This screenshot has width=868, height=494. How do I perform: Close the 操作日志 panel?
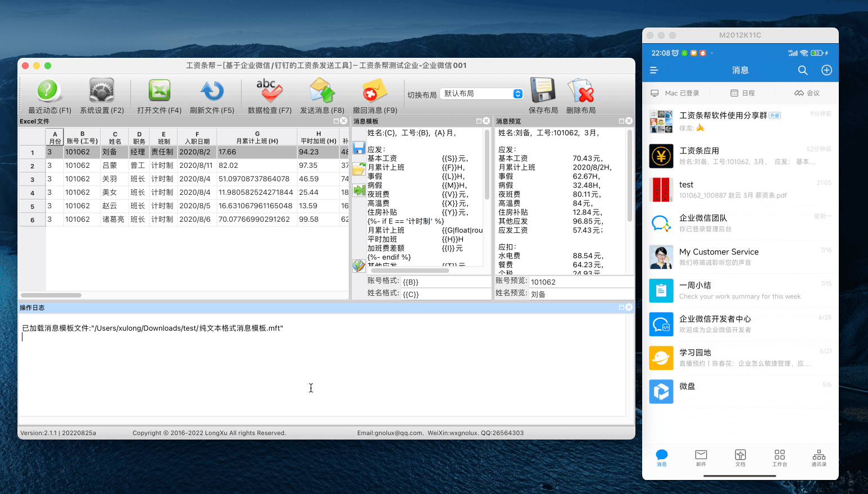(629, 308)
